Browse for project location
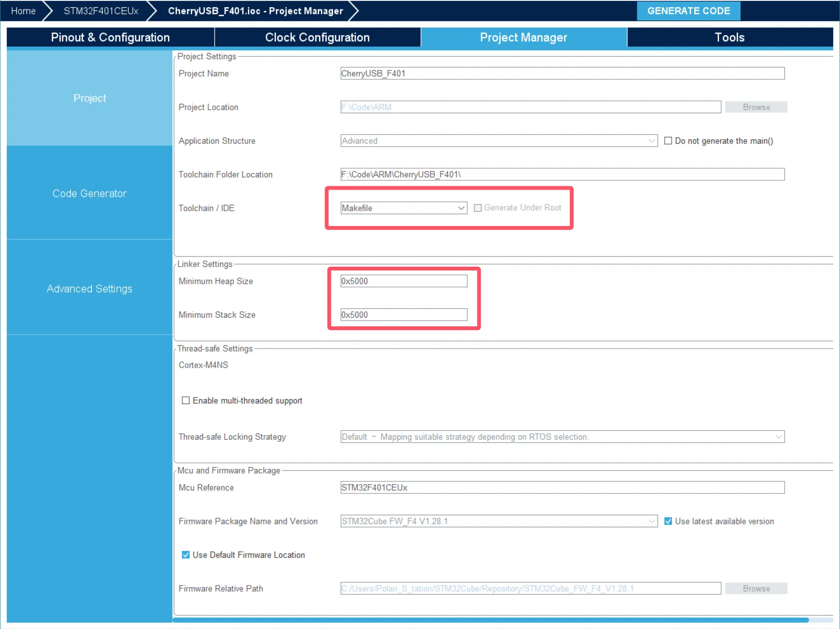The height and width of the screenshot is (629, 840). pyautogui.click(x=756, y=107)
